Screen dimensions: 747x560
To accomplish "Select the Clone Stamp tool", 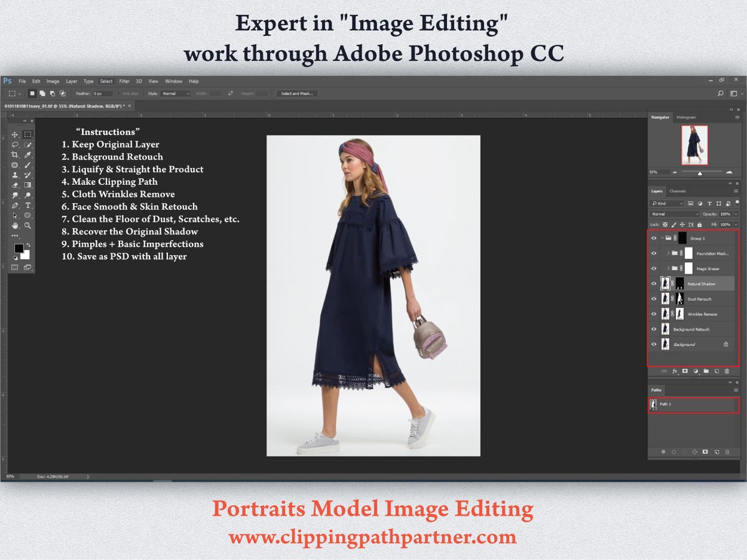I will [x=15, y=175].
